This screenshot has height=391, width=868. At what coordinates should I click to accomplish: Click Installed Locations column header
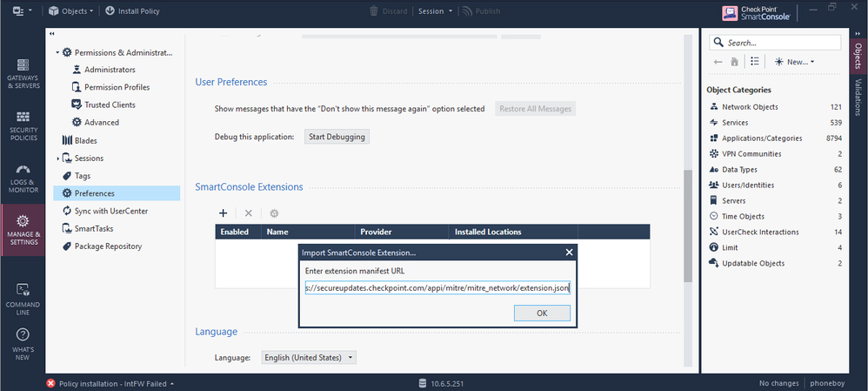coord(513,232)
